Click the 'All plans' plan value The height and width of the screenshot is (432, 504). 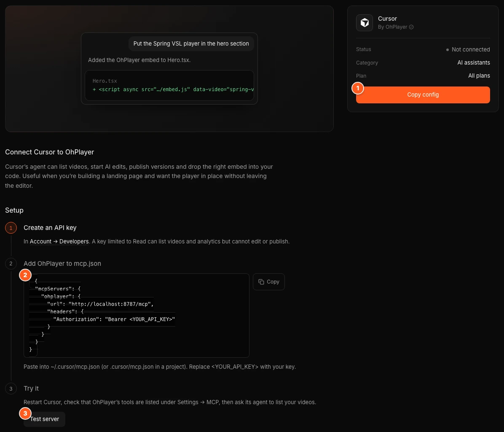coord(479,76)
